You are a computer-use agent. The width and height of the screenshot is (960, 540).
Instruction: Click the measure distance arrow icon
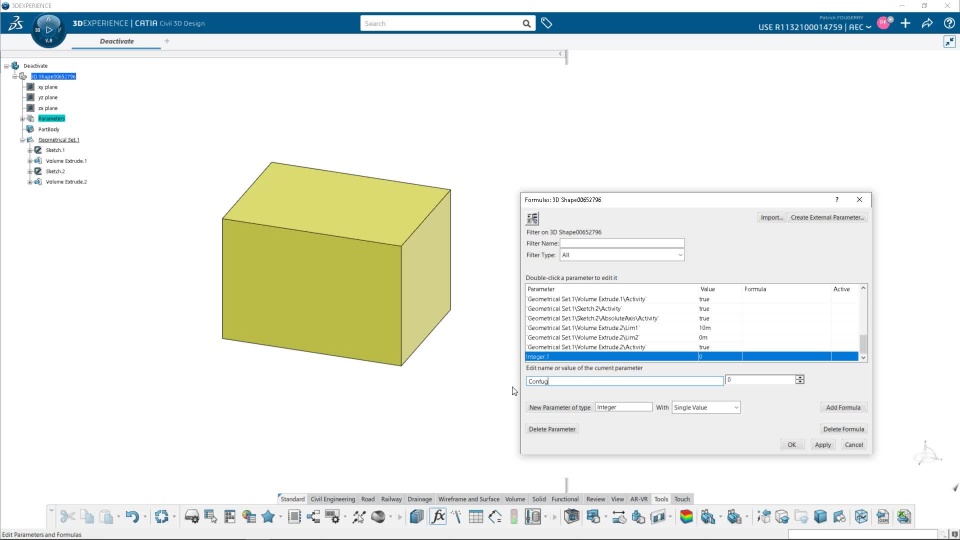tap(618, 517)
